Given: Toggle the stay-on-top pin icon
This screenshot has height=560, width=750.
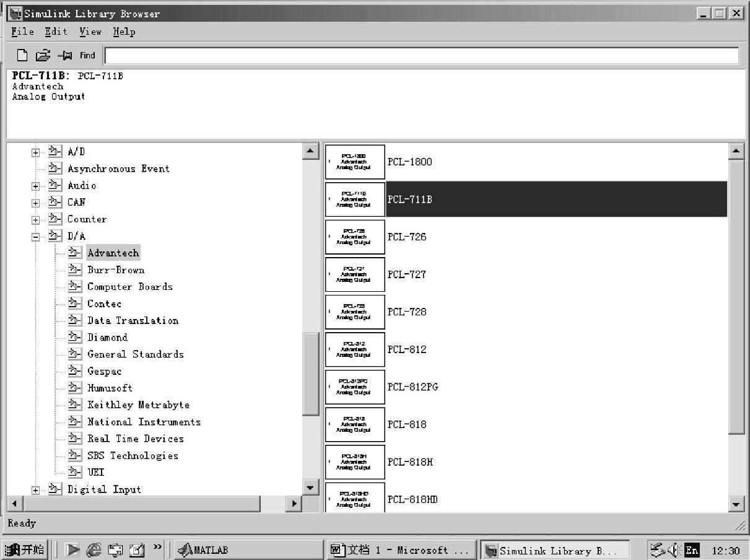Looking at the screenshot, I should click(65, 56).
